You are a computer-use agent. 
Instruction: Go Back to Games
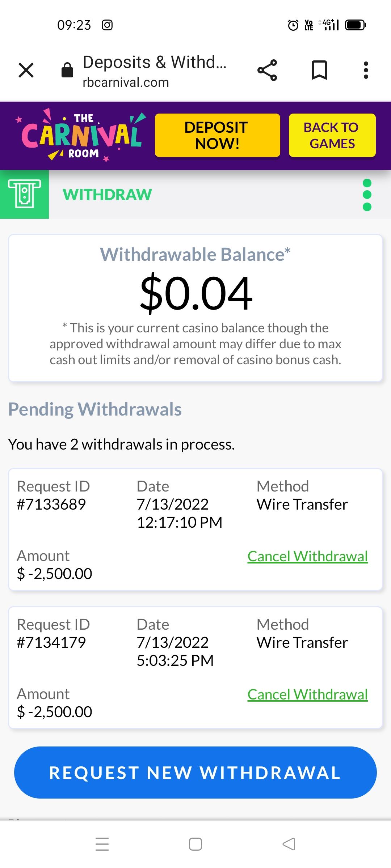(x=332, y=136)
